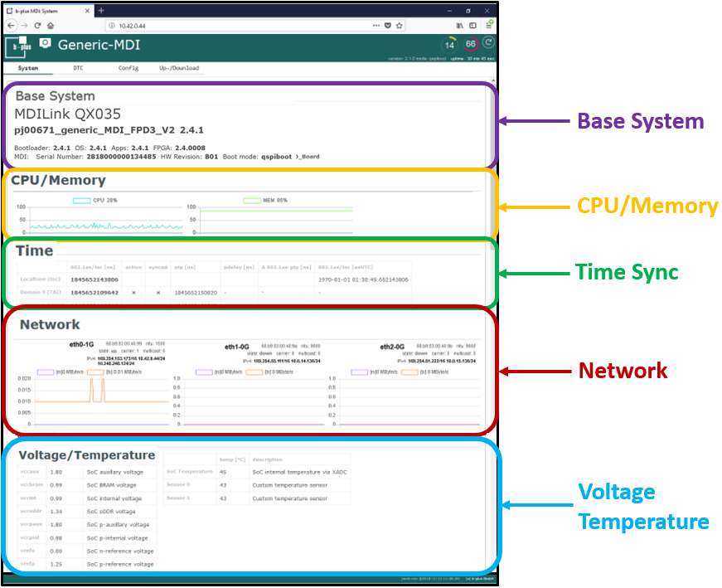Click the refresh icon in the green header
This screenshot has width=722, height=588.
click(x=488, y=42)
